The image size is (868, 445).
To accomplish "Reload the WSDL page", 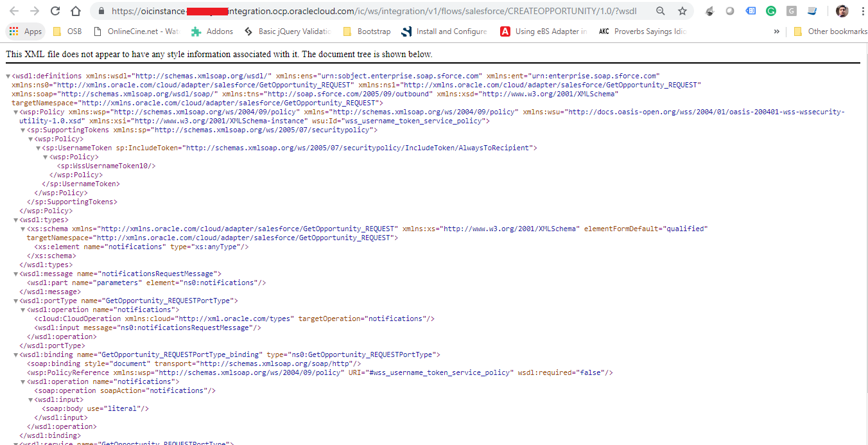I will pyautogui.click(x=55, y=11).
